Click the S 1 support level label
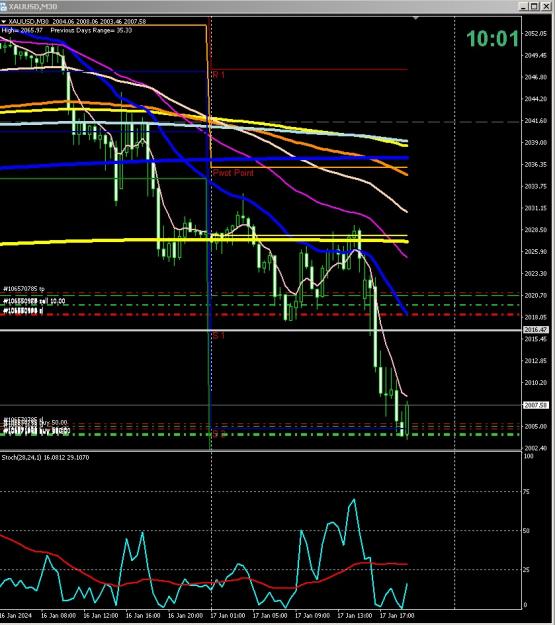The width and height of the screenshot is (555, 625). pyautogui.click(x=218, y=336)
